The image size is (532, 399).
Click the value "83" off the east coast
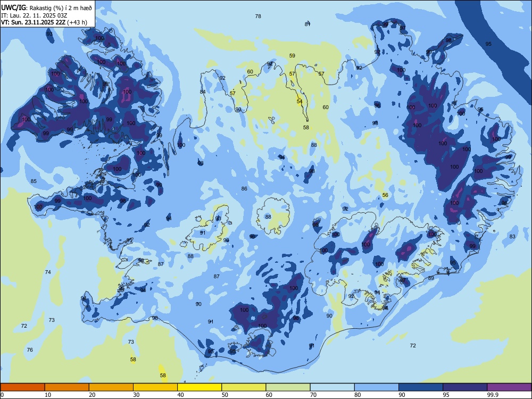(x=512, y=237)
